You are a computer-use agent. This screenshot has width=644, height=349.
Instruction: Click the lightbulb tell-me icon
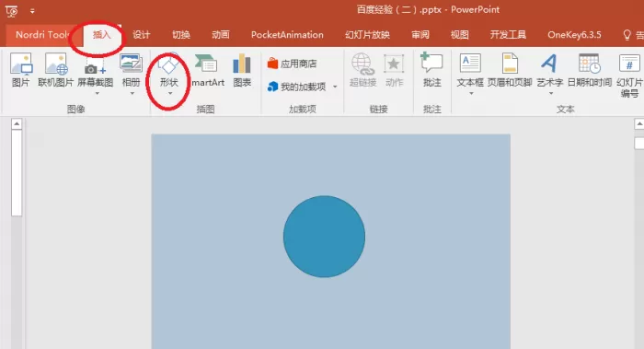pyautogui.click(x=627, y=35)
